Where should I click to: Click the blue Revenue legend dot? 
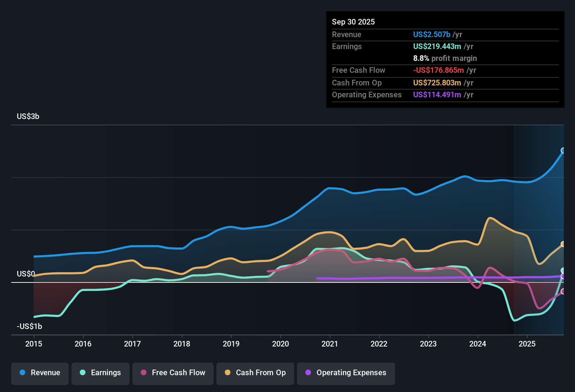[x=22, y=373]
